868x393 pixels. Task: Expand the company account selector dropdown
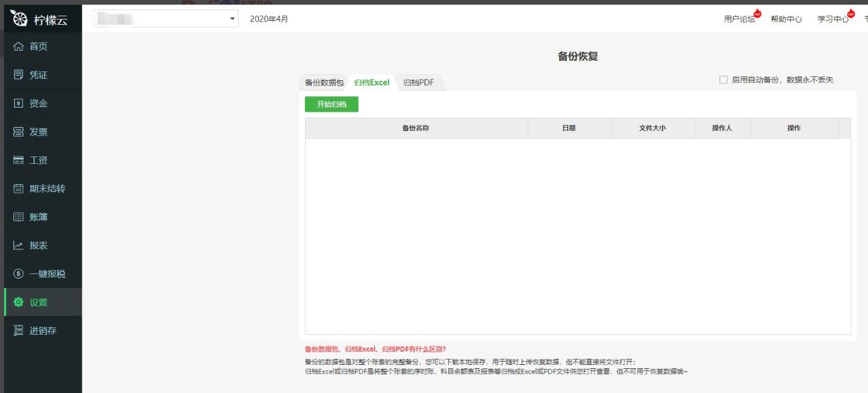231,19
